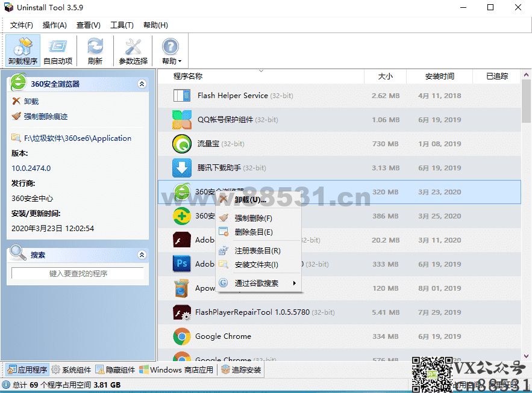
Task: Sort by the 大小 column header
Action: (385, 76)
